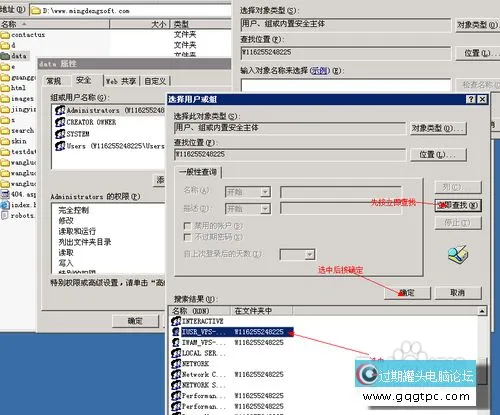Switch to 自定义 tab in data properties
The image size is (500, 415).
155,81
